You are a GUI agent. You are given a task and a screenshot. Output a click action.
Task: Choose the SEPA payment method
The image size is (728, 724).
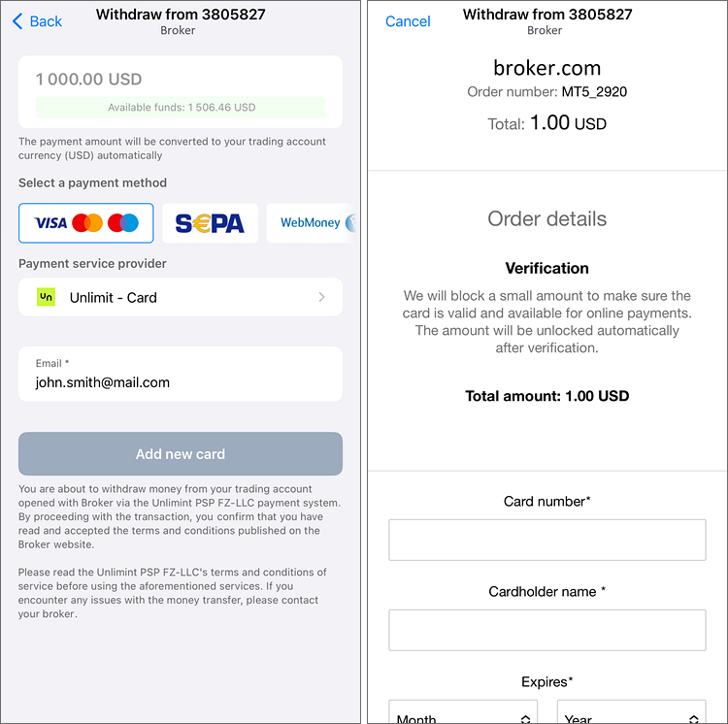(210, 223)
